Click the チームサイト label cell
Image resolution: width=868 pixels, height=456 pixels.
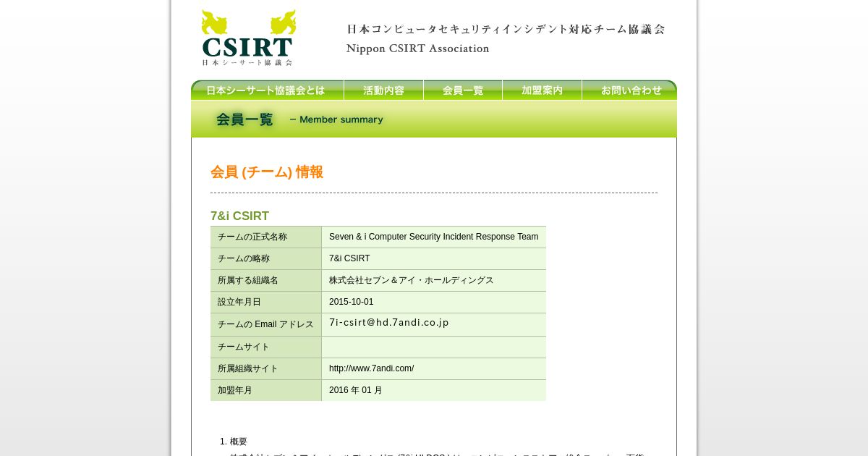tap(265, 347)
